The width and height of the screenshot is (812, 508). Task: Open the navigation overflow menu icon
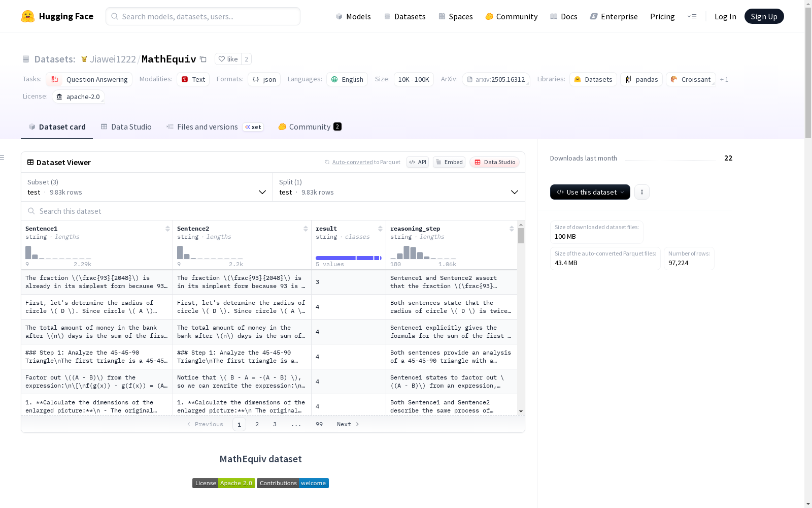tap(692, 16)
